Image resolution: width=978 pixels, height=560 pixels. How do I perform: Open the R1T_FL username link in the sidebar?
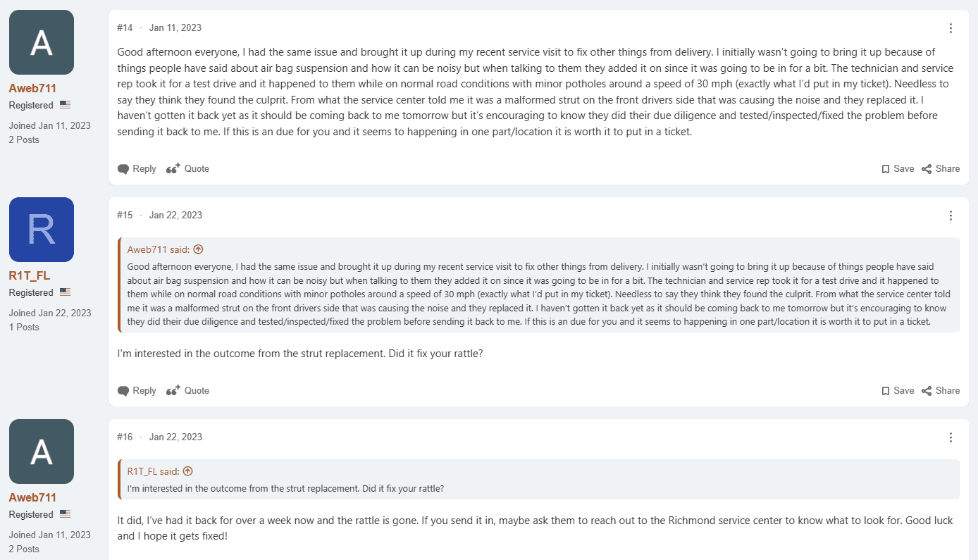[x=30, y=275]
